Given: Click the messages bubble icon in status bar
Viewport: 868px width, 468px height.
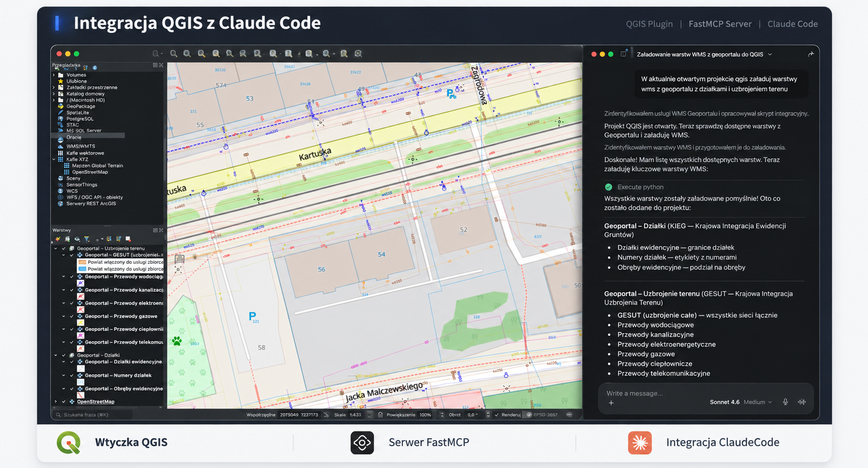Looking at the screenshot, I should pos(569,415).
